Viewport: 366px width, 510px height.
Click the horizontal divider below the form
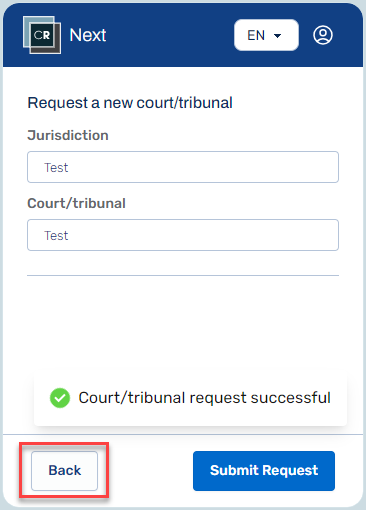pos(183,276)
